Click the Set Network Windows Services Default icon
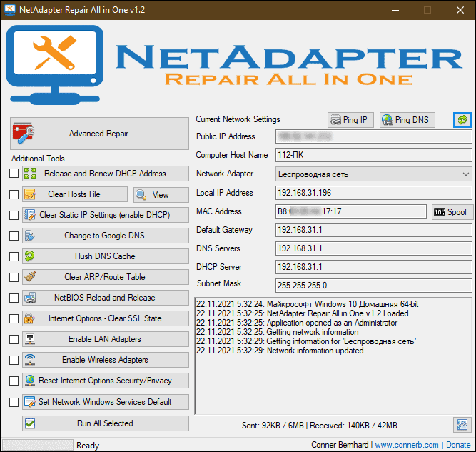The width and height of the screenshot is (476, 452). (30, 401)
